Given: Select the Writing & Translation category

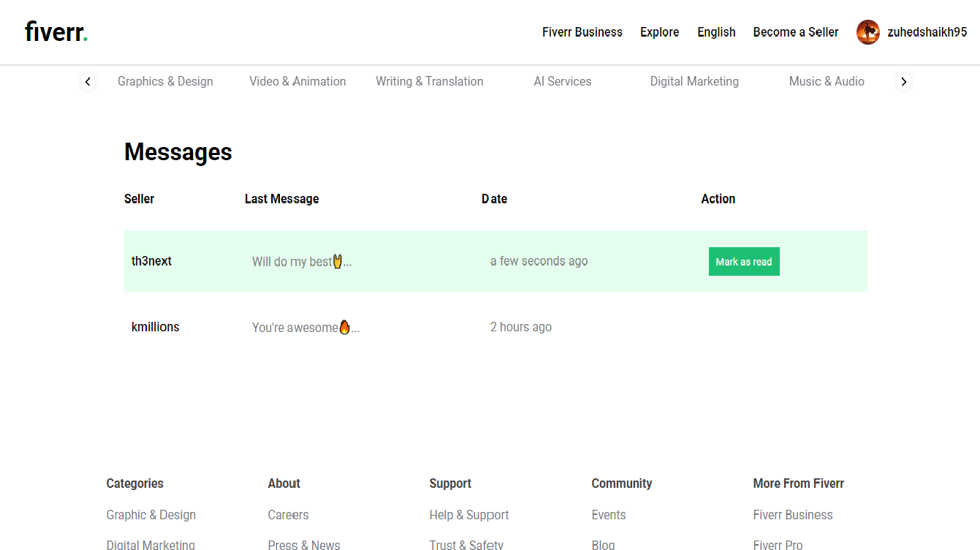Looking at the screenshot, I should (x=430, y=81).
